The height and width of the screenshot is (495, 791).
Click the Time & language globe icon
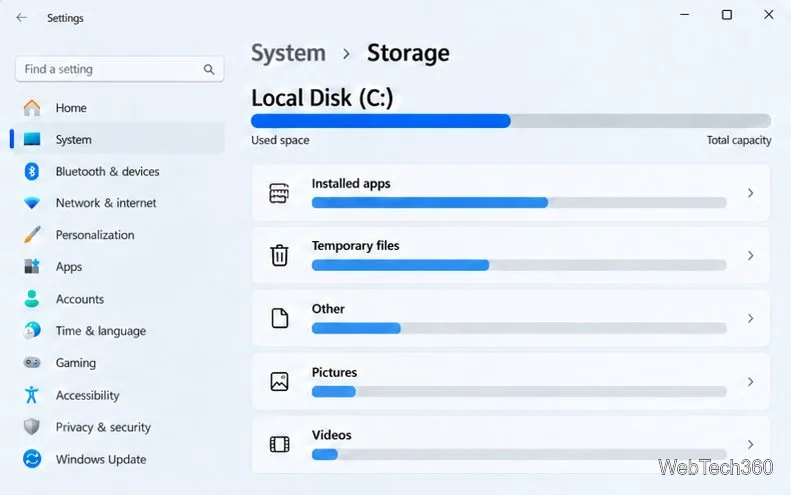pyautogui.click(x=32, y=331)
